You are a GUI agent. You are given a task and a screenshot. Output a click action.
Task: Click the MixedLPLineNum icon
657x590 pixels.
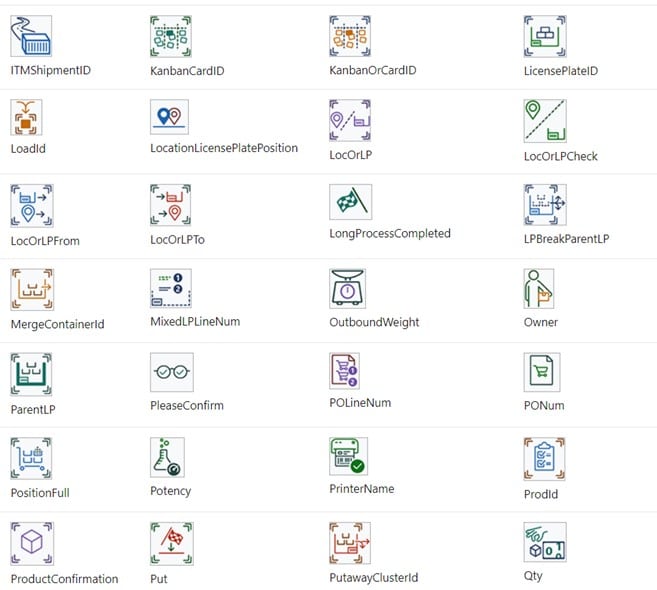click(171, 288)
